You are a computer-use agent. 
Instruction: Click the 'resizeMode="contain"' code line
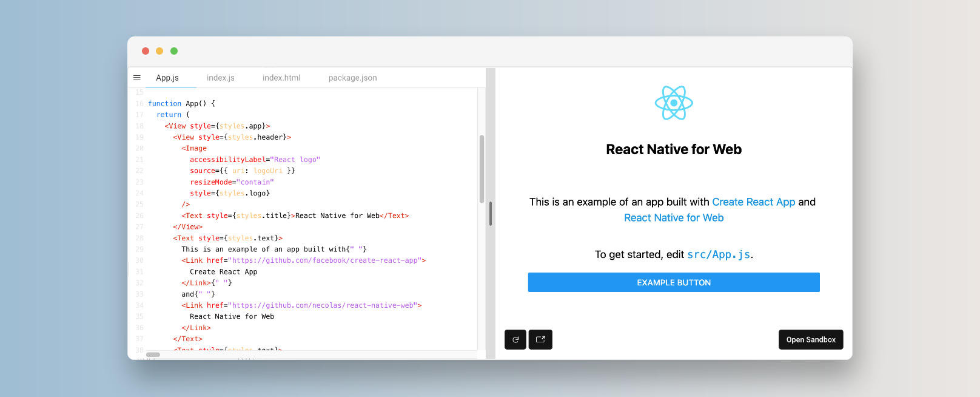(x=232, y=182)
